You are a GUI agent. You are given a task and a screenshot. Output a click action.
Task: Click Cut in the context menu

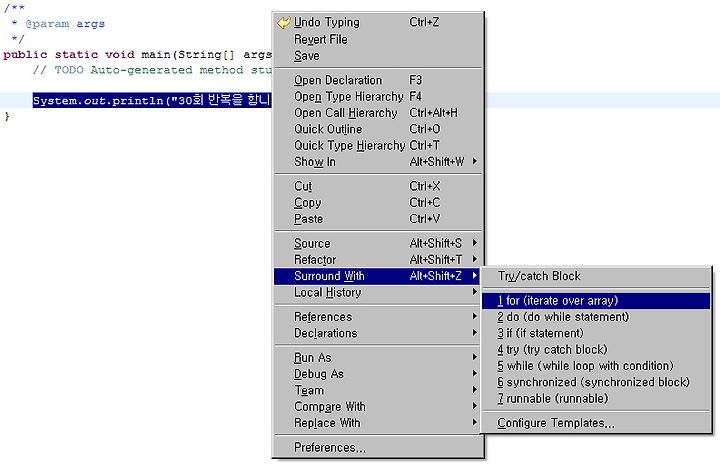[x=378, y=186]
